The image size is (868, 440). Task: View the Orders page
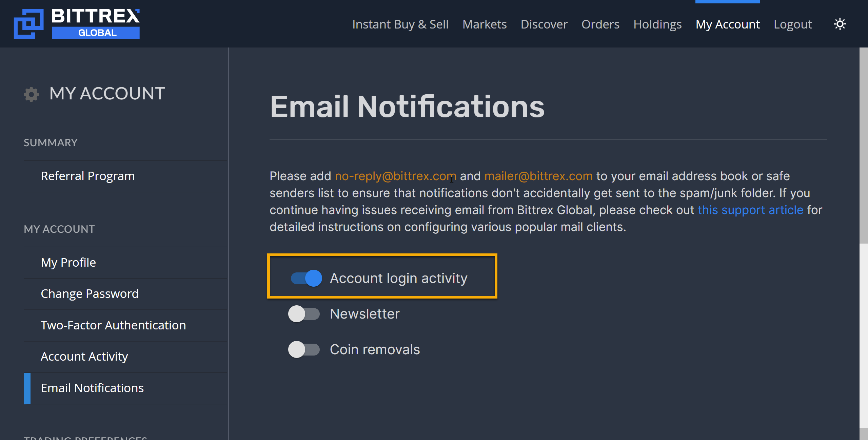click(x=600, y=24)
